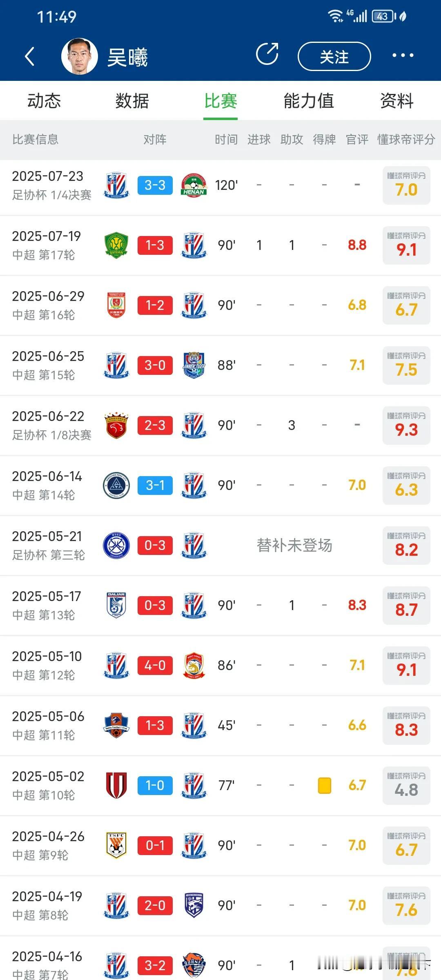Open the 2-3 score of 足协杯 1/8决赛
Viewport: 441px width, 980px height.
155,425
